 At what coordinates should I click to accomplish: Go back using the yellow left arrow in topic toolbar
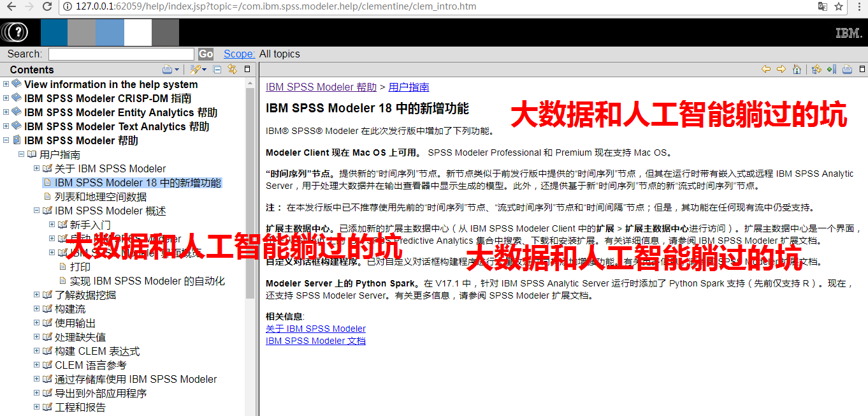[766, 69]
